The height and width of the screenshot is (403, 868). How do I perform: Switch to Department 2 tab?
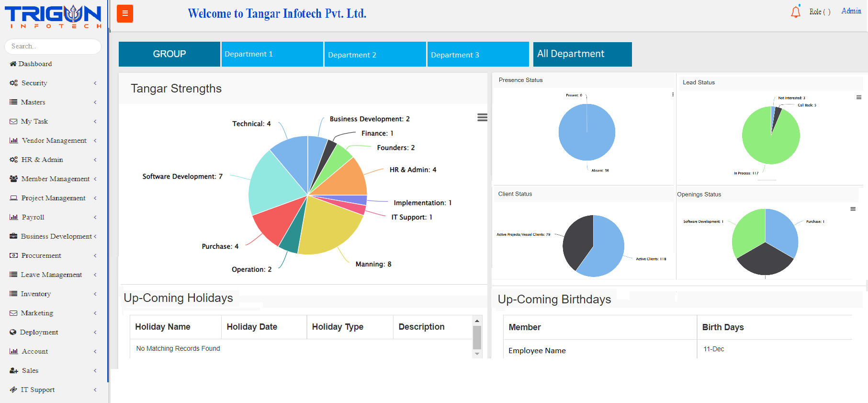375,54
